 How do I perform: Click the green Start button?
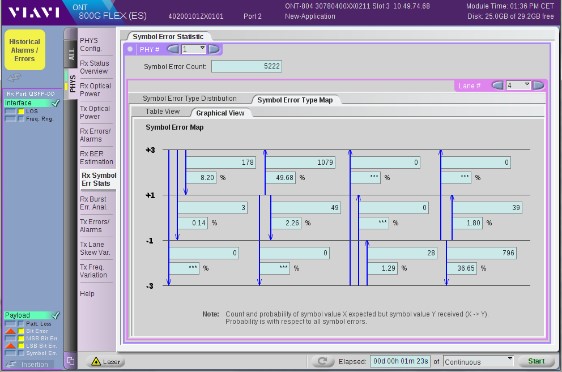(536, 361)
